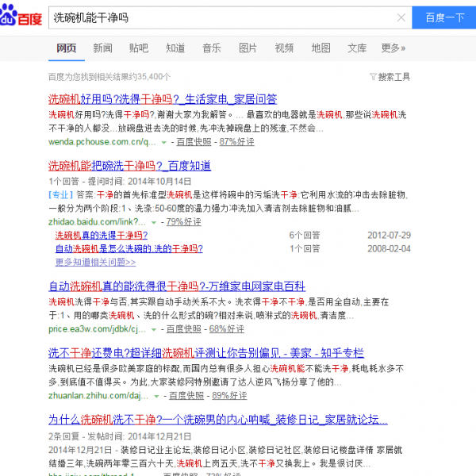This screenshot has height=476, width=476.
Task: Expand dropdown arrow next to price.ea3w.com
Action: point(154,329)
